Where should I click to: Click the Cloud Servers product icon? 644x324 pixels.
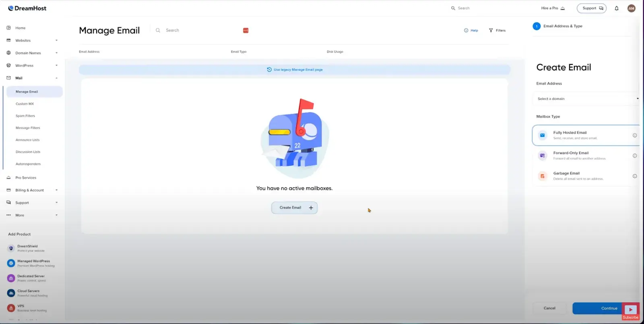point(11,293)
